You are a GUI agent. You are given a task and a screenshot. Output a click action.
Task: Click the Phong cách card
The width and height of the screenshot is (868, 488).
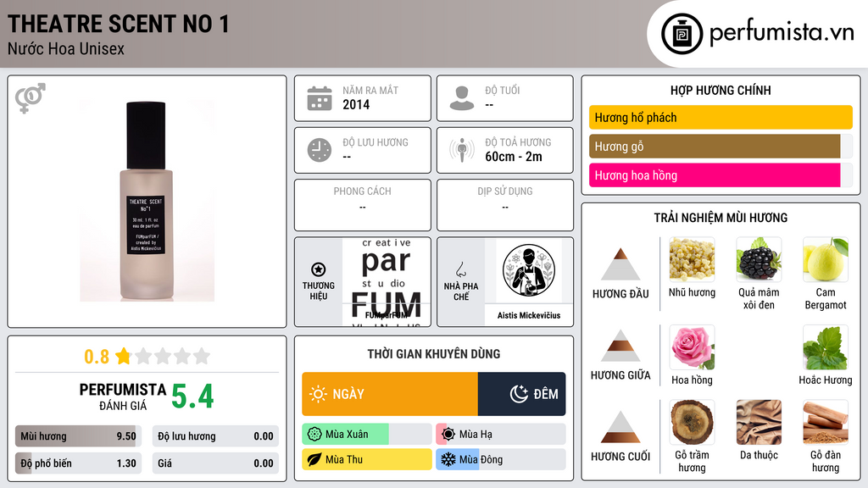coord(363,205)
